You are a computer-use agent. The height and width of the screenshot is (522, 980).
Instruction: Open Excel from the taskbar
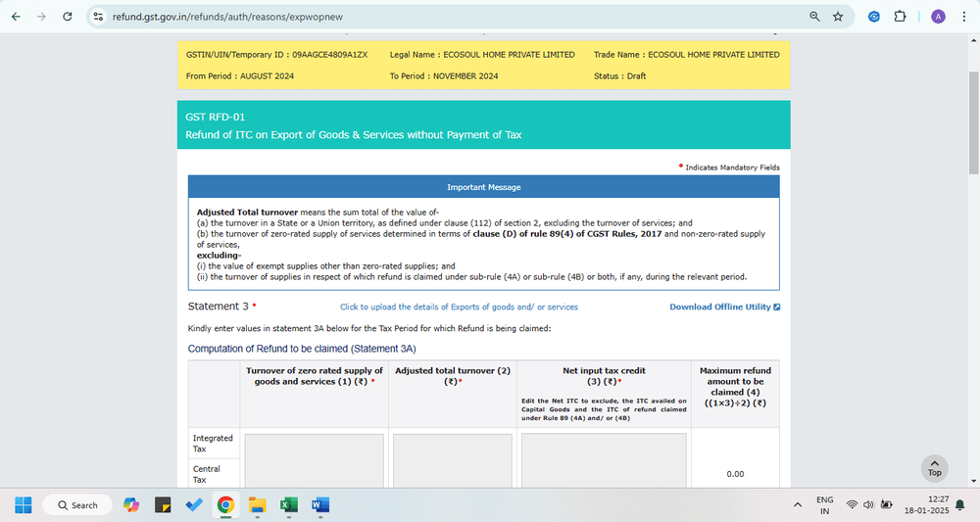click(289, 504)
